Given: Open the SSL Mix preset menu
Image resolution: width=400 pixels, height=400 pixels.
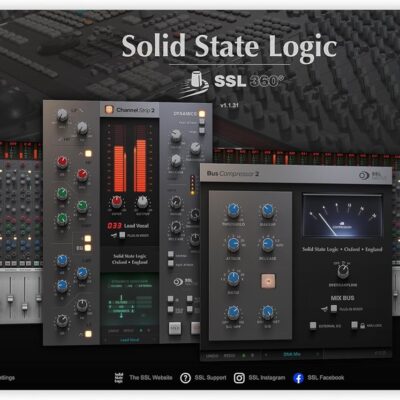Looking at the screenshot, I should (292, 354).
